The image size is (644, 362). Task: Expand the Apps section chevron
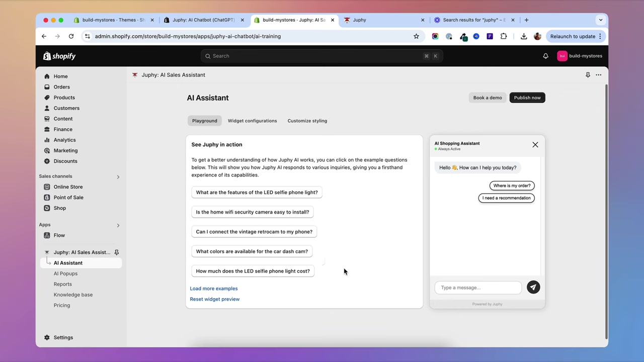pyautogui.click(x=118, y=225)
